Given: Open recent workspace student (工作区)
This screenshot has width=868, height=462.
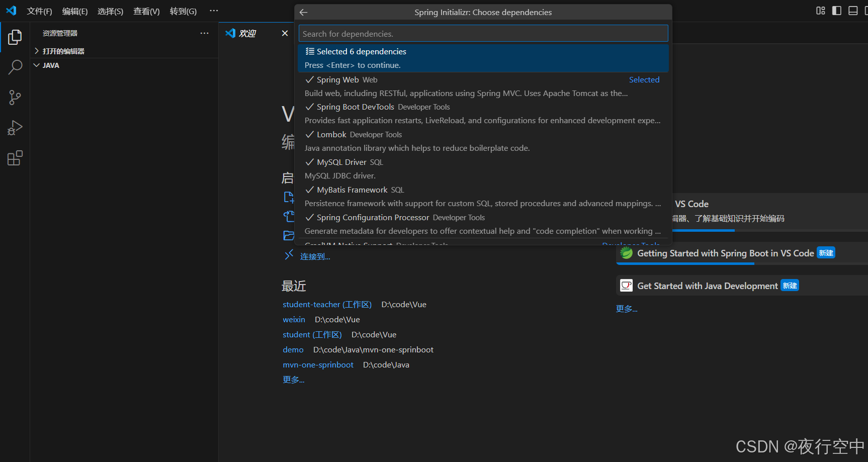Looking at the screenshot, I should (x=312, y=335).
